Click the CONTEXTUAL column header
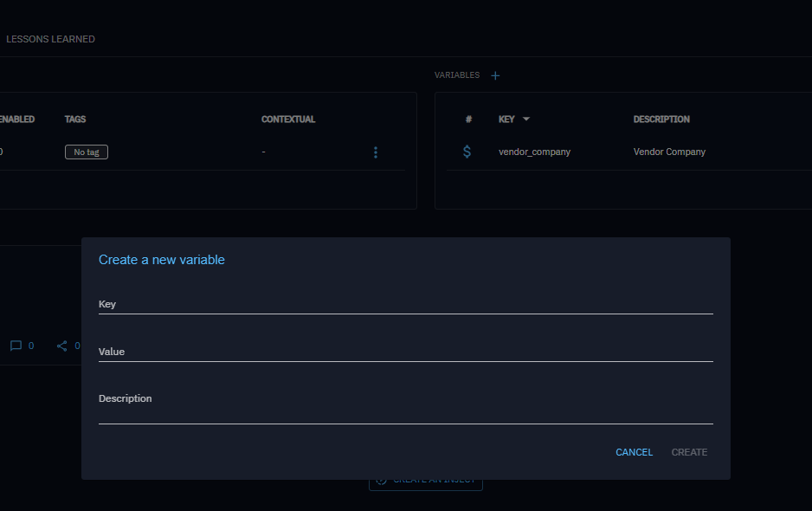This screenshot has height=511, width=812. [x=288, y=120]
